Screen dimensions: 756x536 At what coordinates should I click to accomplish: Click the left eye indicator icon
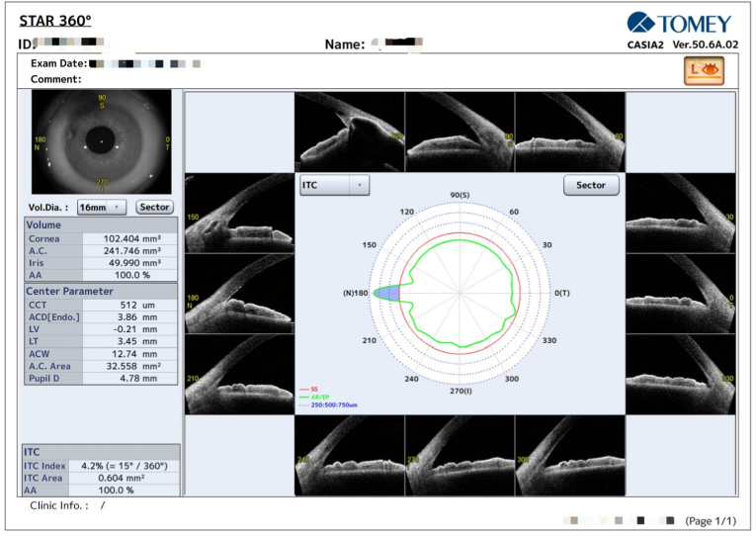(x=704, y=70)
